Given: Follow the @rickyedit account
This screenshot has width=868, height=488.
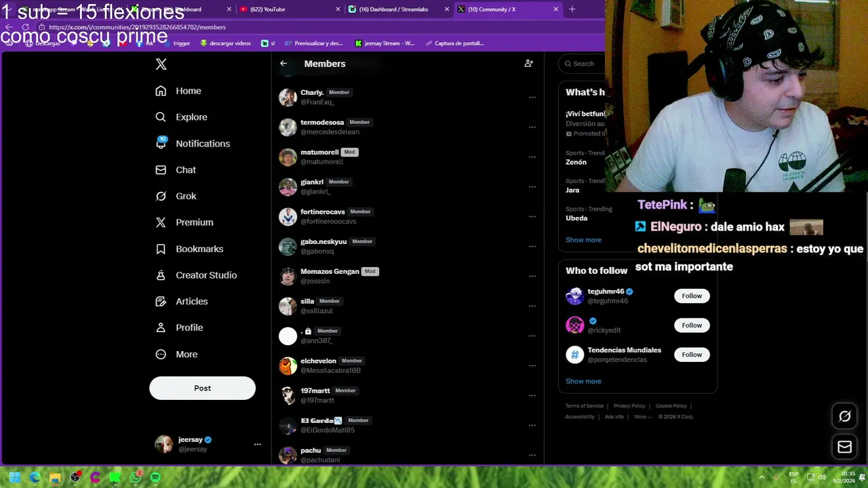Looking at the screenshot, I should tap(692, 325).
